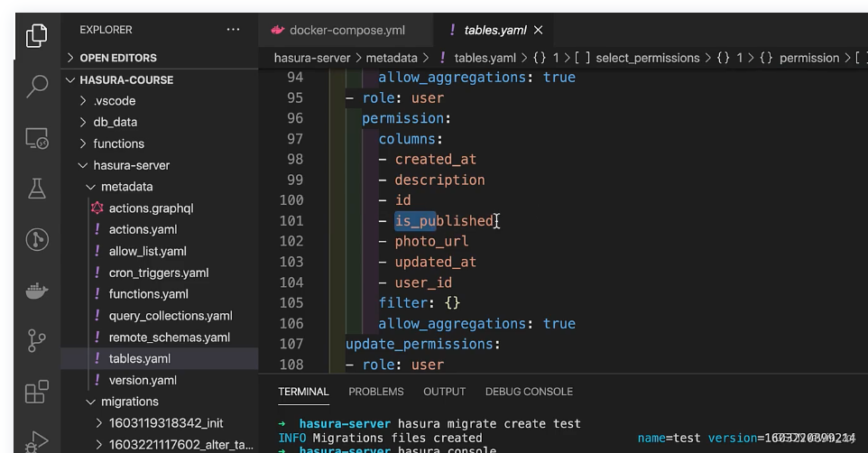This screenshot has height=453, width=868.
Task: Switch to the TERMINAL panel tab
Action: point(303,392)
